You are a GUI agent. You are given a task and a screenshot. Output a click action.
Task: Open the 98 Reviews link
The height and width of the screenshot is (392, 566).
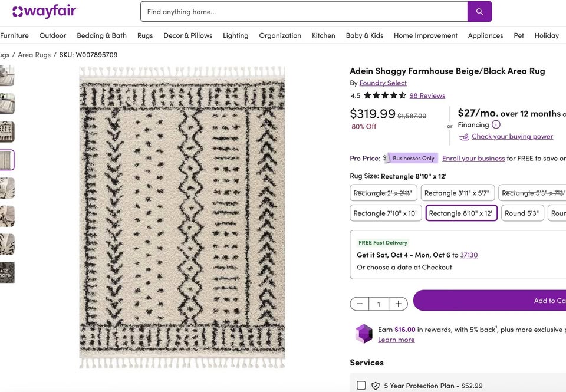427,95
